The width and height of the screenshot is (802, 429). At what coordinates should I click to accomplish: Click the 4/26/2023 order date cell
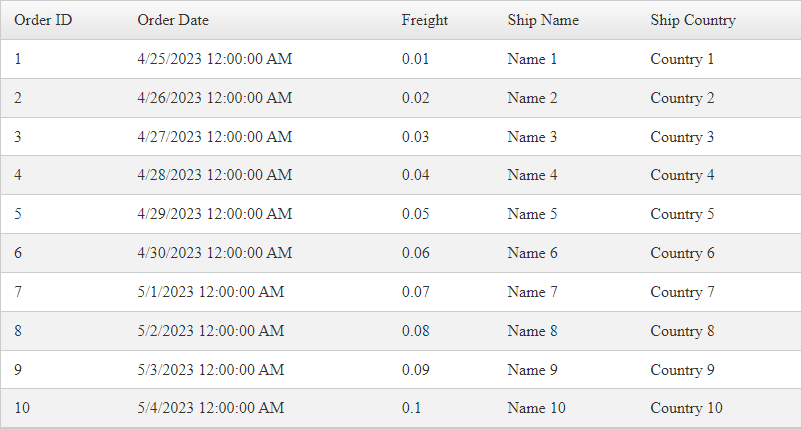point(214,98)
